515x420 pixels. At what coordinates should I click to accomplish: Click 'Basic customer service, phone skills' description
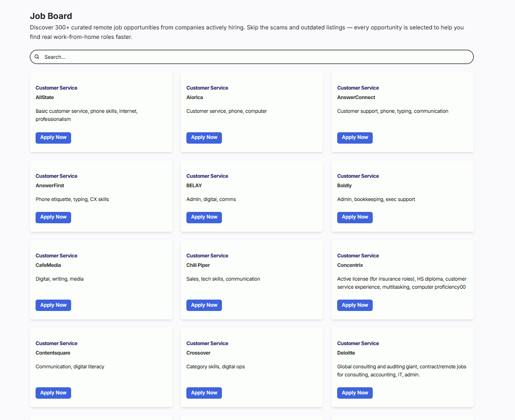click(x=87, y=115)
